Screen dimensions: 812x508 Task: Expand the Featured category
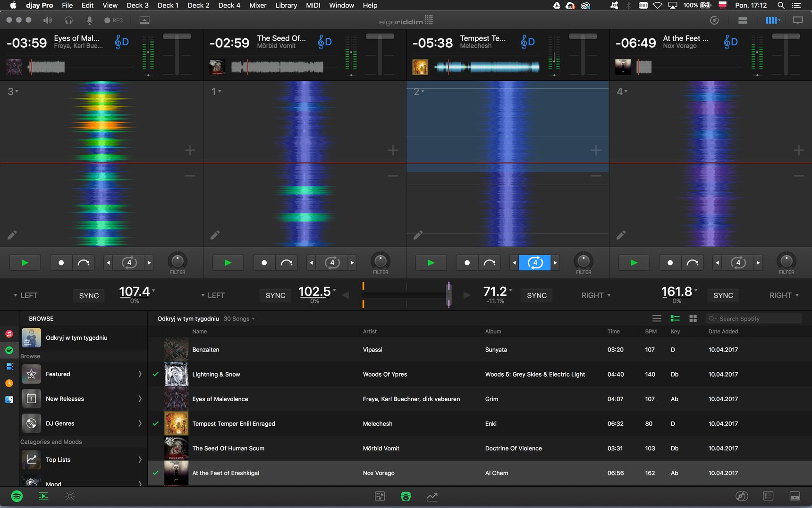click(140, 374)
